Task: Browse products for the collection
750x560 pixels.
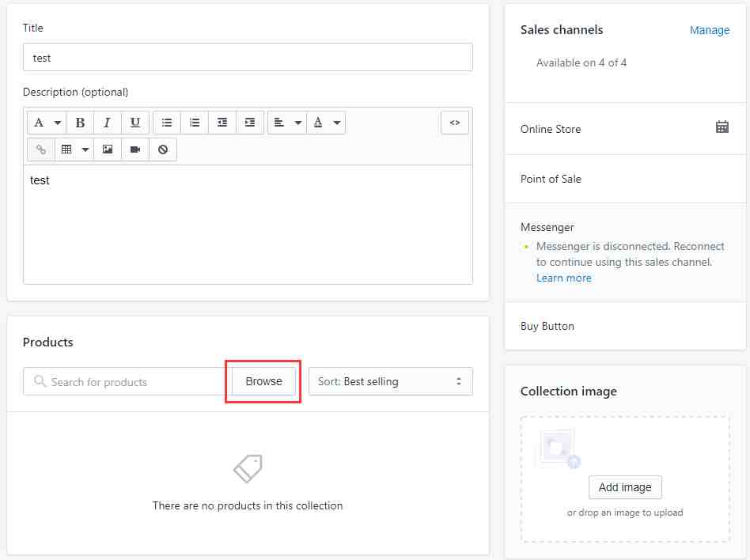Action: 263,381
